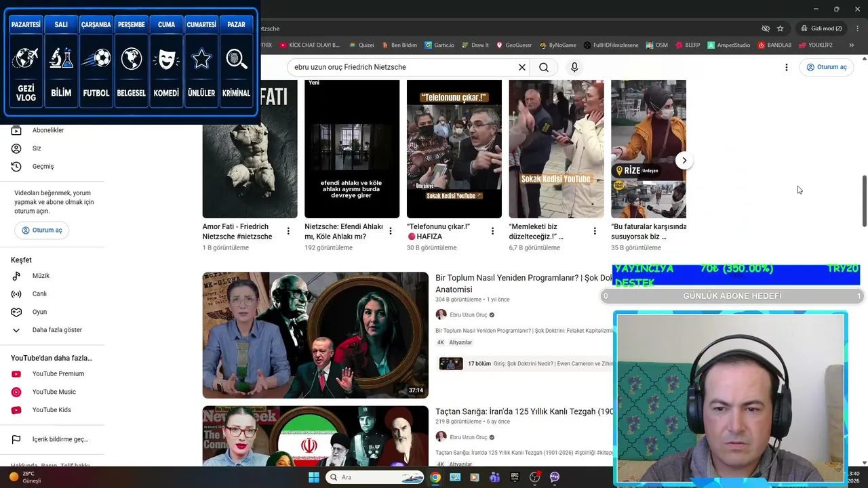Open the Canlı live category
Image resolution: width=868 pixels, height=488 pixels.
pos(39,294)
